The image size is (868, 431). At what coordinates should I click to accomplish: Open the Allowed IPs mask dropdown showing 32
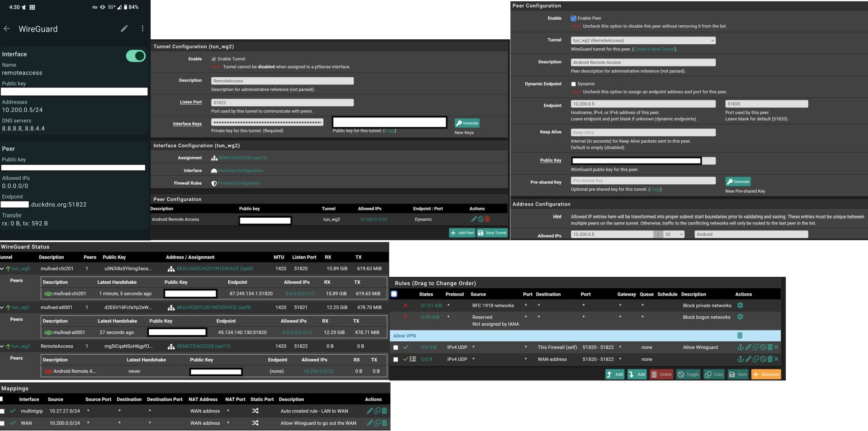674,234
